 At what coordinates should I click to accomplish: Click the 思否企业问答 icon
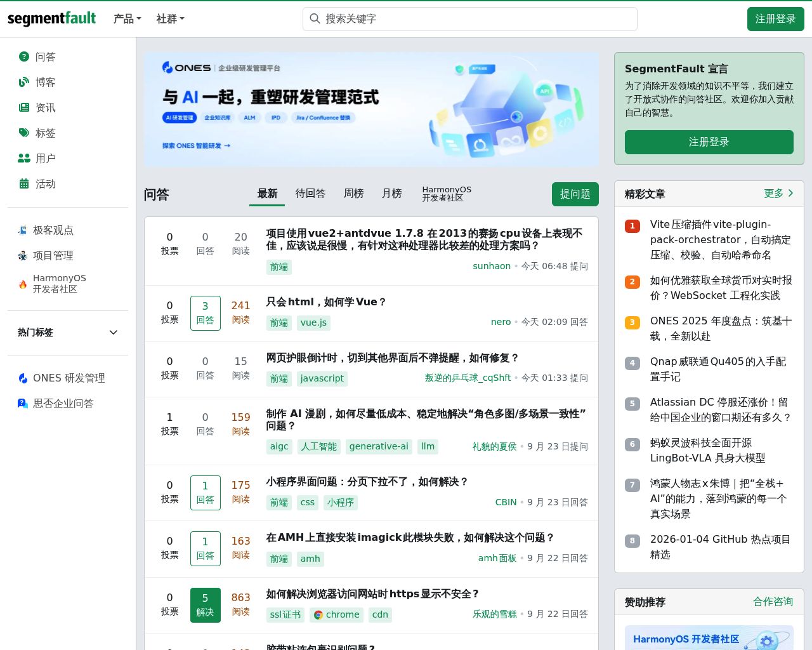23,404
